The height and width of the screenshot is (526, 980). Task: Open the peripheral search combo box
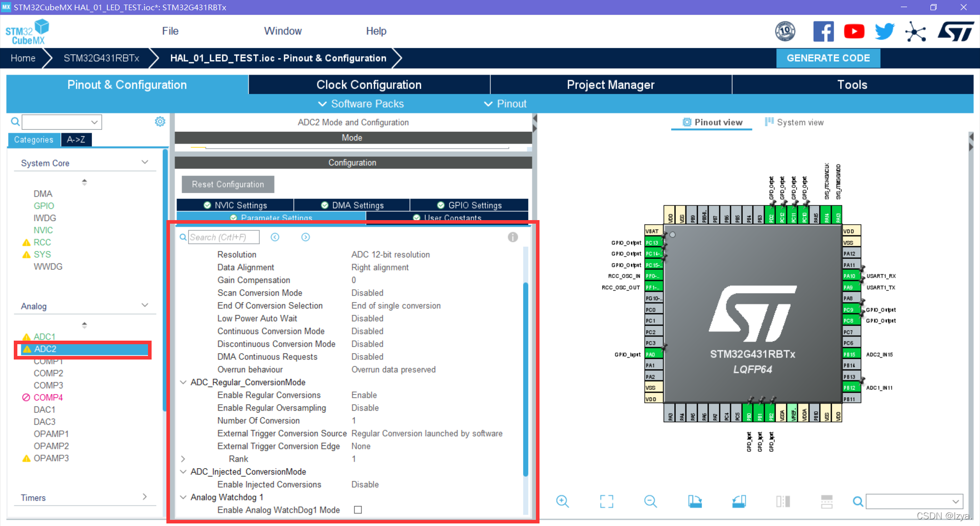click(62, 122)
